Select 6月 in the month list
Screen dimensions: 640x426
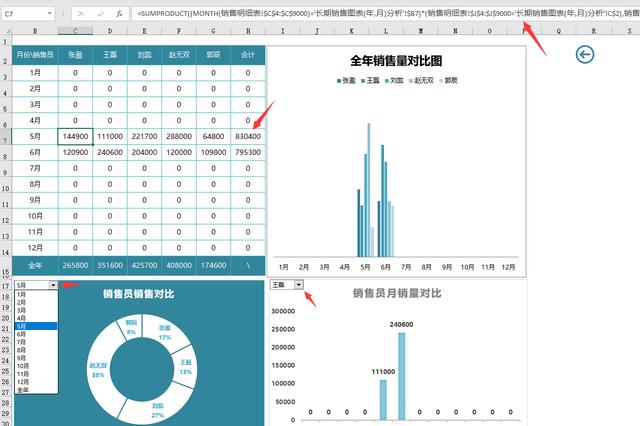22,335
